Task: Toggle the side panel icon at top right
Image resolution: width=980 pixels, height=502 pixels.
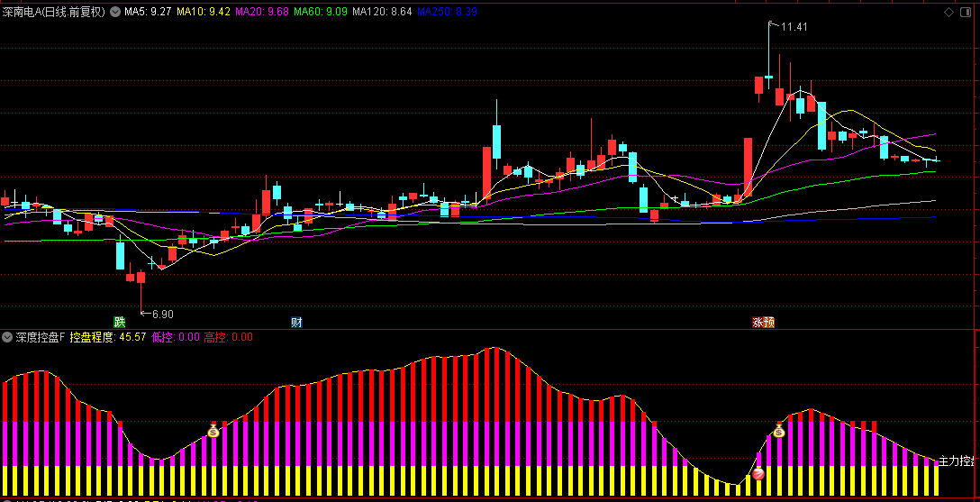Action: (x=966, y=12)
